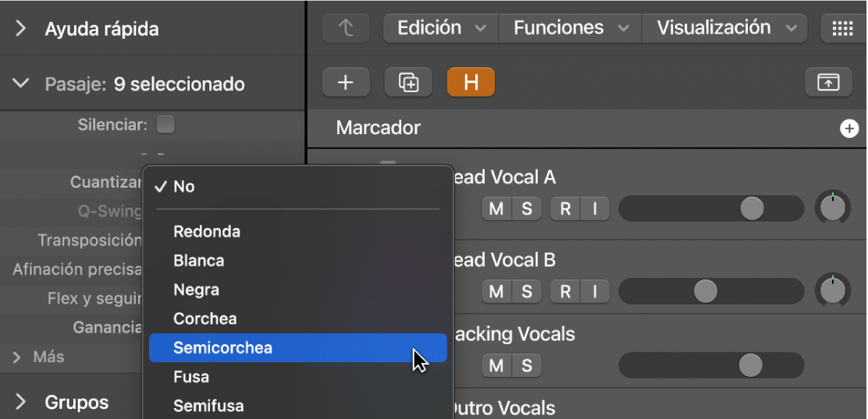This screenshot has width=868, height=419.
Task: Click the grid view icon at top right
Action: click(842, 29)
